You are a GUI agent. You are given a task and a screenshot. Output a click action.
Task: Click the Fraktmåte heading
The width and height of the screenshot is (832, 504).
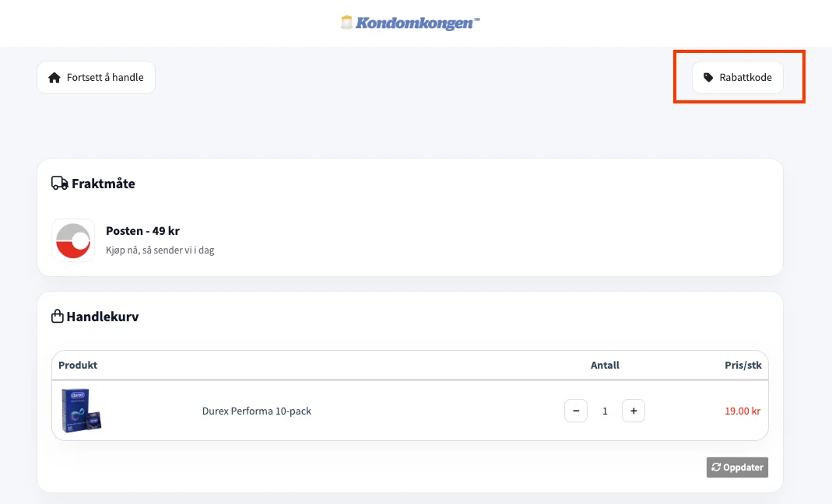click(103, 184)
